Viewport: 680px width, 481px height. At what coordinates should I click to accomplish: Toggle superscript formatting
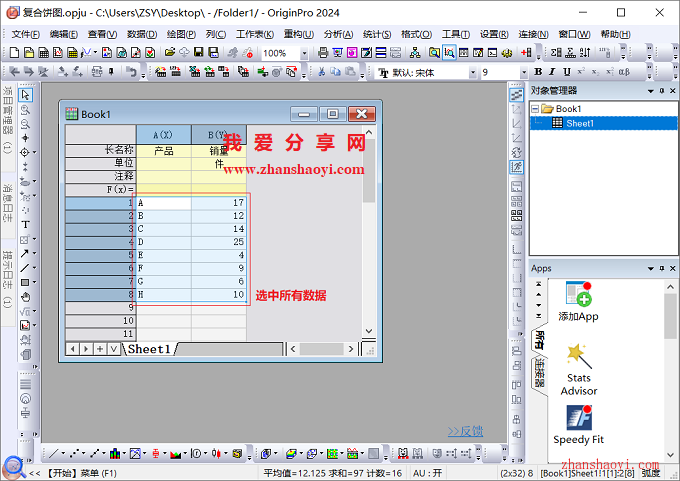(581, 72)
